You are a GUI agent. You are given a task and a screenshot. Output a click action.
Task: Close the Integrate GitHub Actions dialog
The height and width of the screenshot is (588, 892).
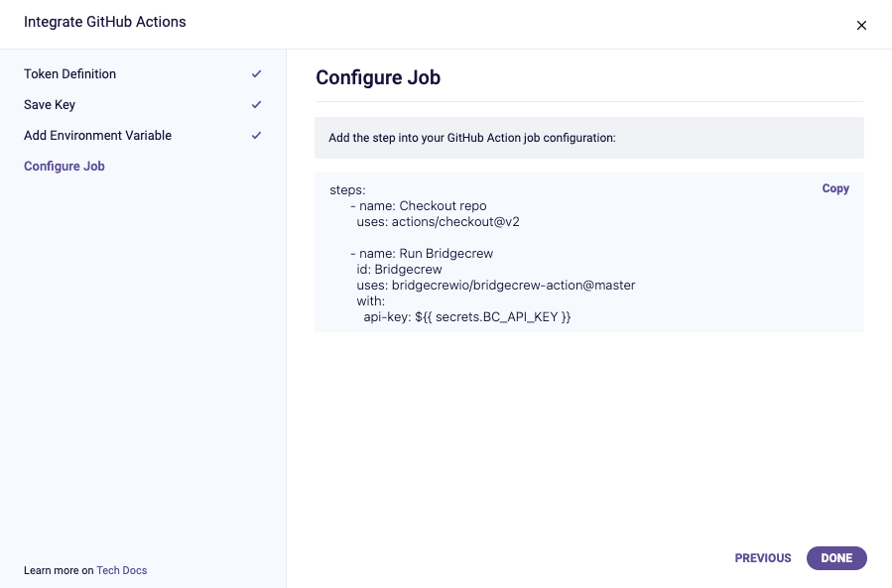point(861,25)
